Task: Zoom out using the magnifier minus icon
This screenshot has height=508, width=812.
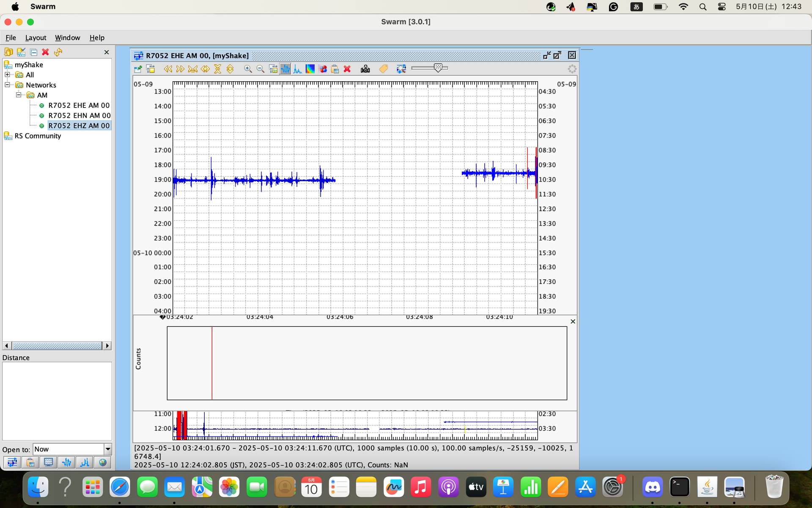Action: 261,69
